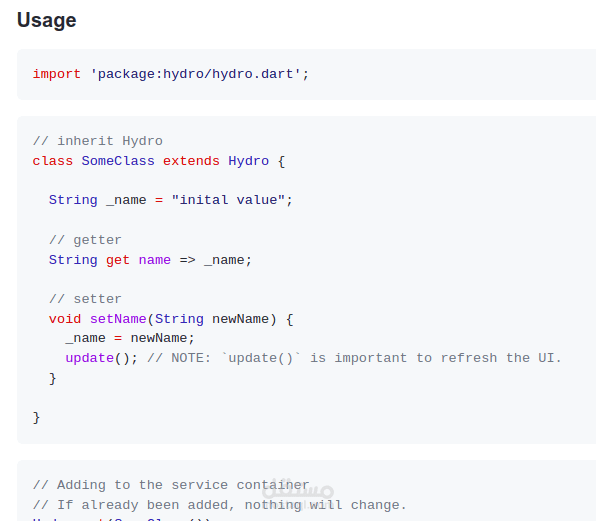Click the import keyword in first code block
The height and width of the screenshot is (521, 596).
[x=57, y=74]
